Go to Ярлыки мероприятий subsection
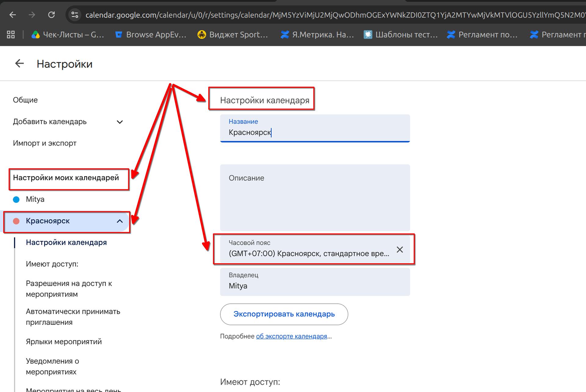Screen dimensions: 586x392 point(64,342)
